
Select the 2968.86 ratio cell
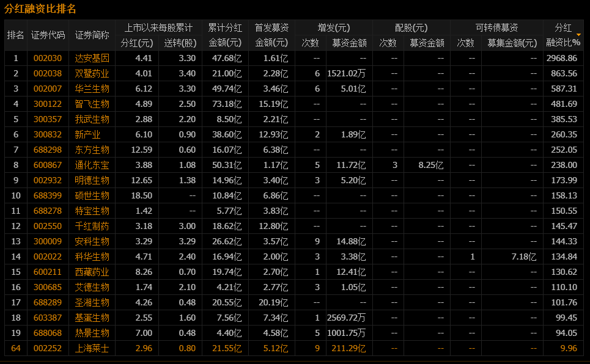(562, 58)
